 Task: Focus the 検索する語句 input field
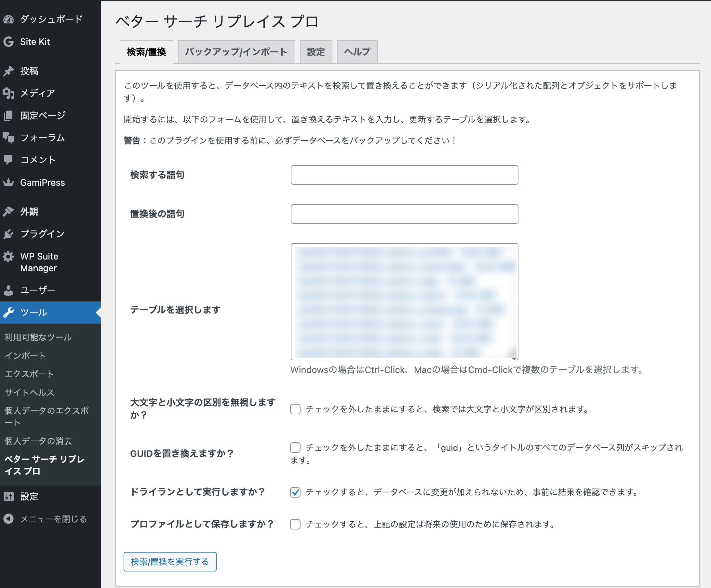click(404, 175)
